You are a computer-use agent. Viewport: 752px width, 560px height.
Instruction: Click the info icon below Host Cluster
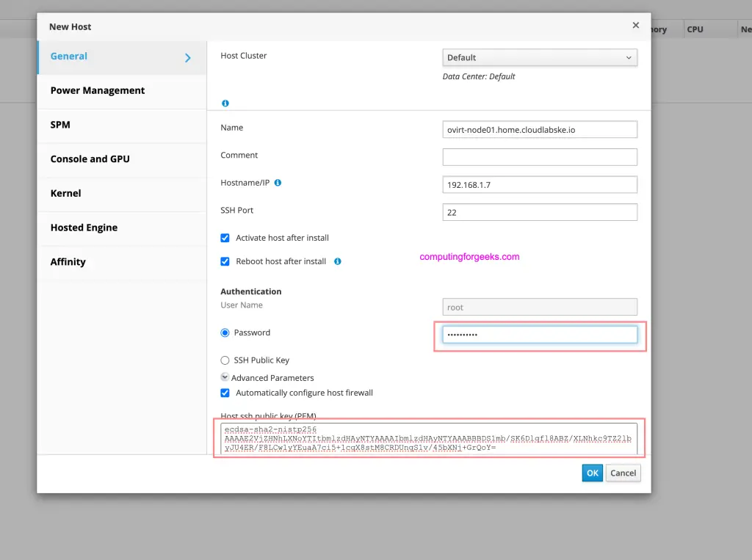[225, 103]
